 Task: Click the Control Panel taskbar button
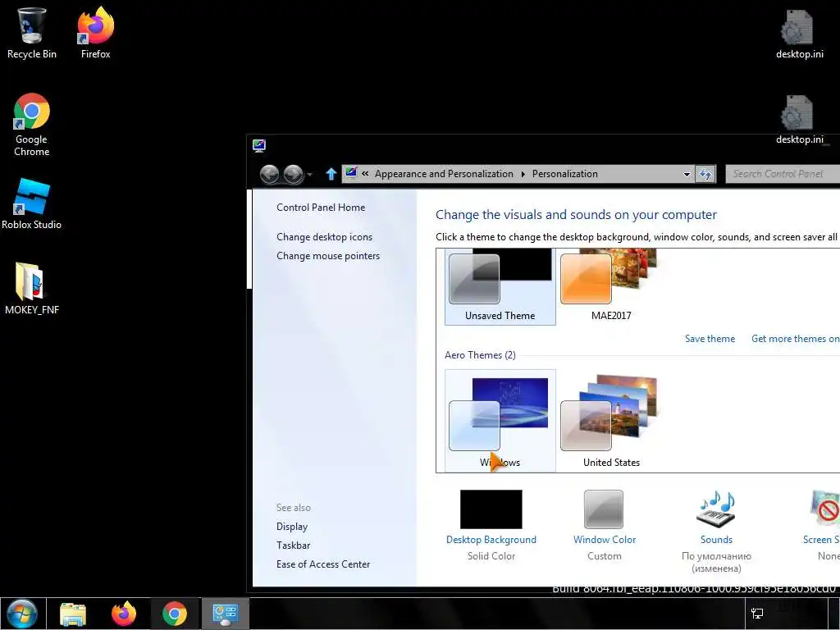(225, 614)
